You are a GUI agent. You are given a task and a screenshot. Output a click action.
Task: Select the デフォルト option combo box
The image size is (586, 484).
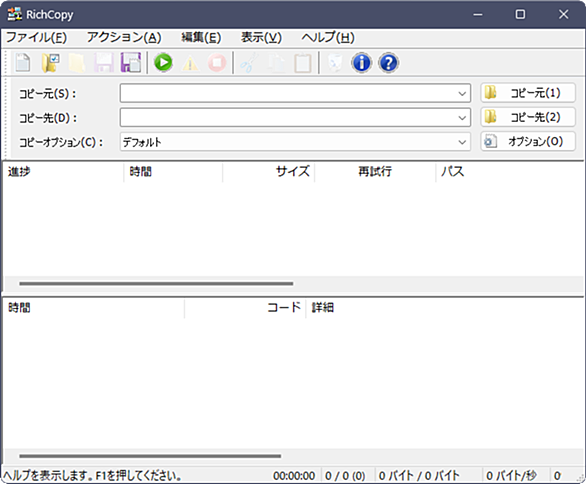295,142
